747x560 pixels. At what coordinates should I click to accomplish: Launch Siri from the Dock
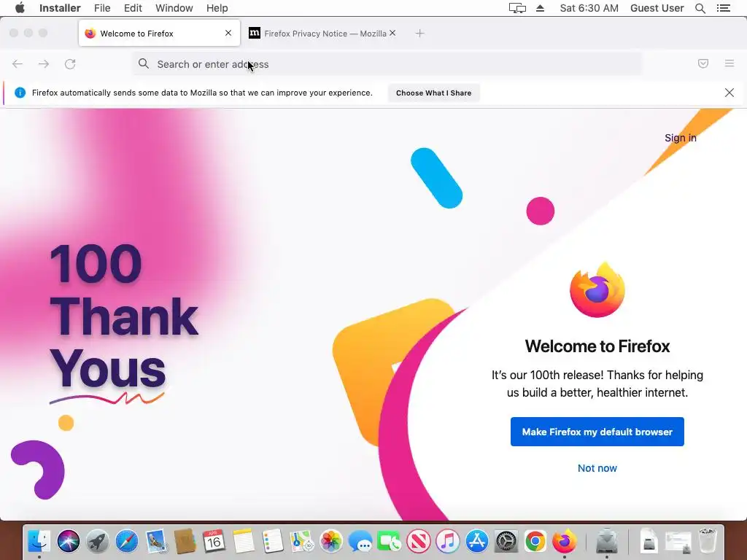[69, 541]
